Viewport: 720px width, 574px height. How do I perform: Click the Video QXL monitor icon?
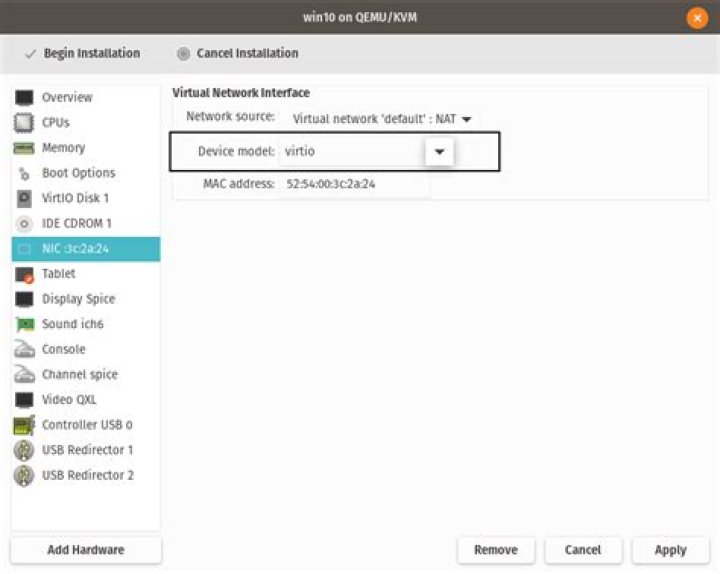point(24,400)
